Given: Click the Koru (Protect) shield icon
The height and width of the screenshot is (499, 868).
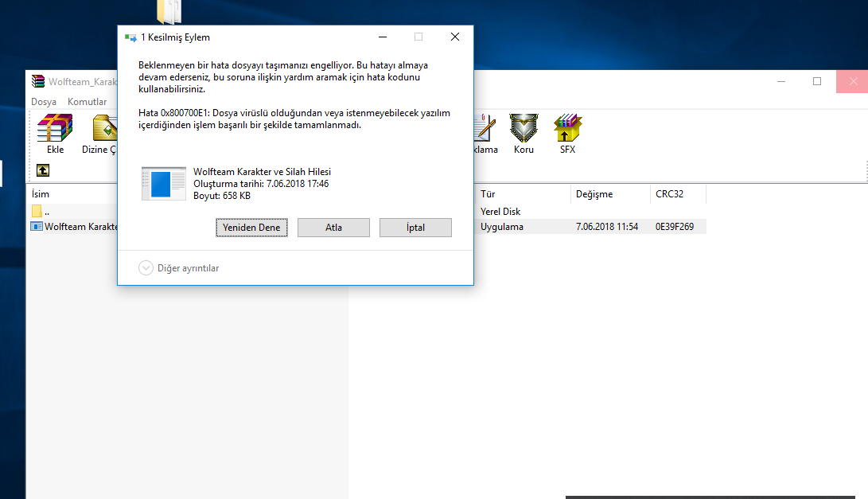Looking at the screenshot, I should (x=524, y=128).
